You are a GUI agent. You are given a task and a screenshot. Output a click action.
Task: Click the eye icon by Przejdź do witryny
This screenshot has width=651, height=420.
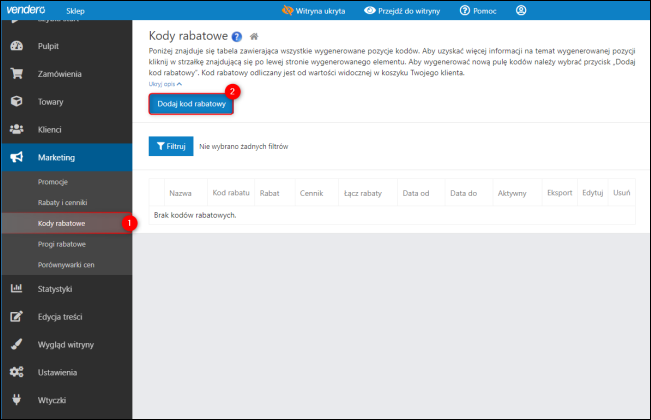coord(370,10)
